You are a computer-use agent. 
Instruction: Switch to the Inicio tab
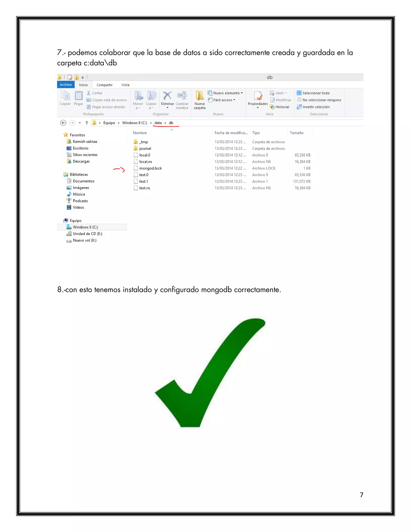click(x=83, y=85)
